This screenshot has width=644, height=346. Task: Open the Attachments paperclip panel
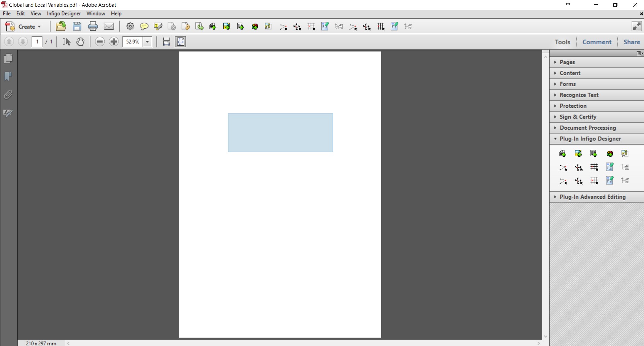[x=8, y=95]
